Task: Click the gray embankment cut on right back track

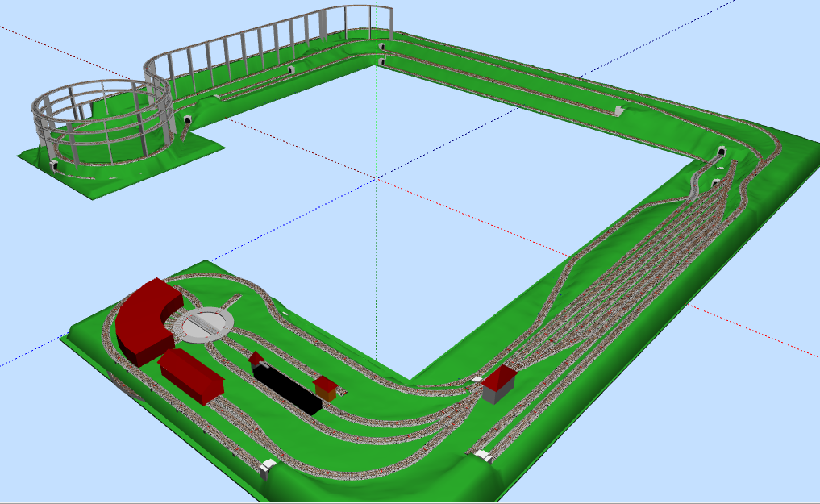Action: 617,110
